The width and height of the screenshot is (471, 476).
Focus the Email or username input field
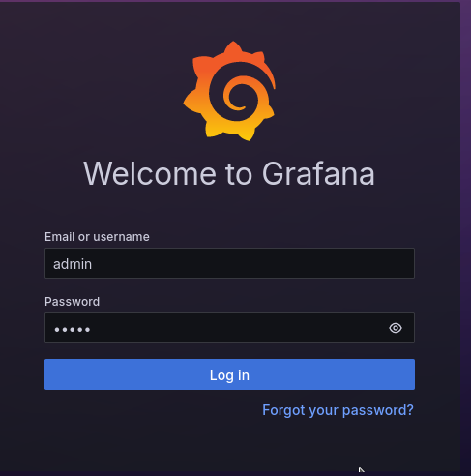pos(229,263)
